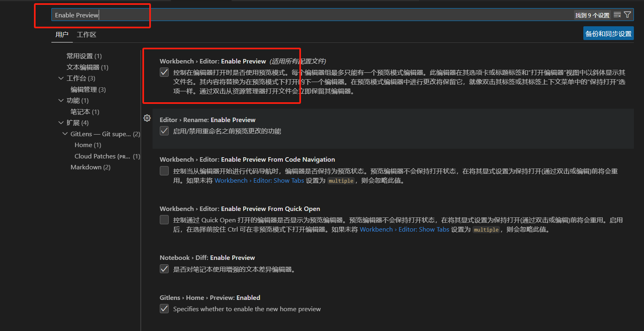
Task: Select 笔记本 (1) tree item
Action: [x=85, y=112]
